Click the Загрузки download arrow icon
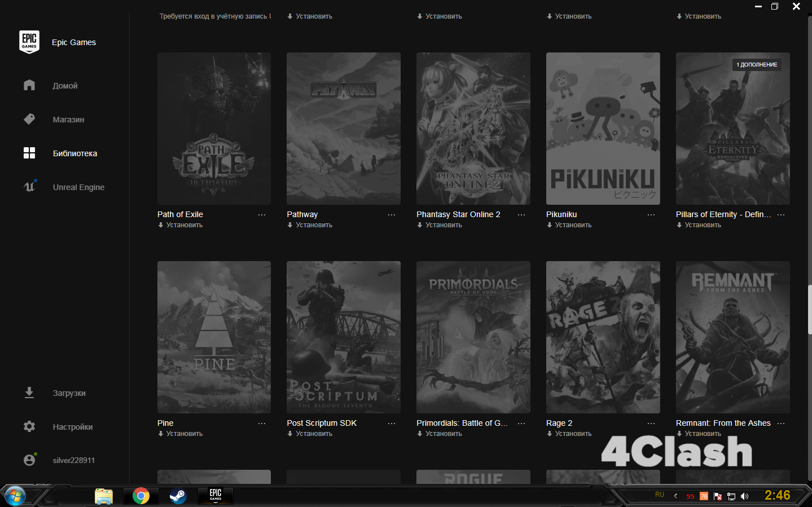The height and width of the screenshot is (507, 812). tap(29, 393)
